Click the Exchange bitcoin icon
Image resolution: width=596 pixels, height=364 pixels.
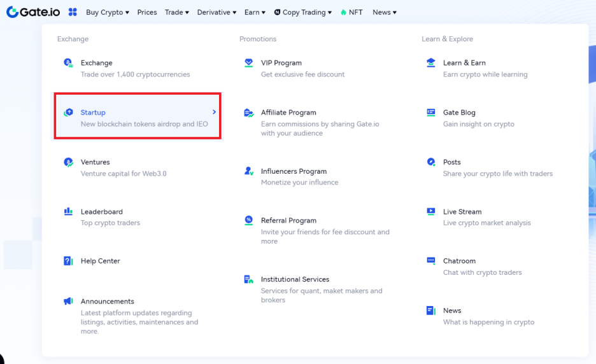point(68,63)
